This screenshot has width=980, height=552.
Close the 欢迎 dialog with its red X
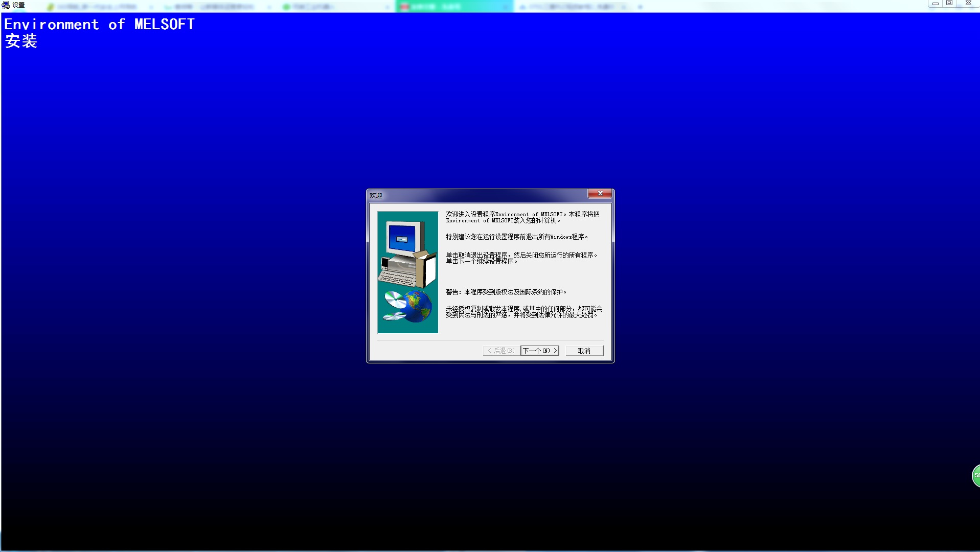600,193
